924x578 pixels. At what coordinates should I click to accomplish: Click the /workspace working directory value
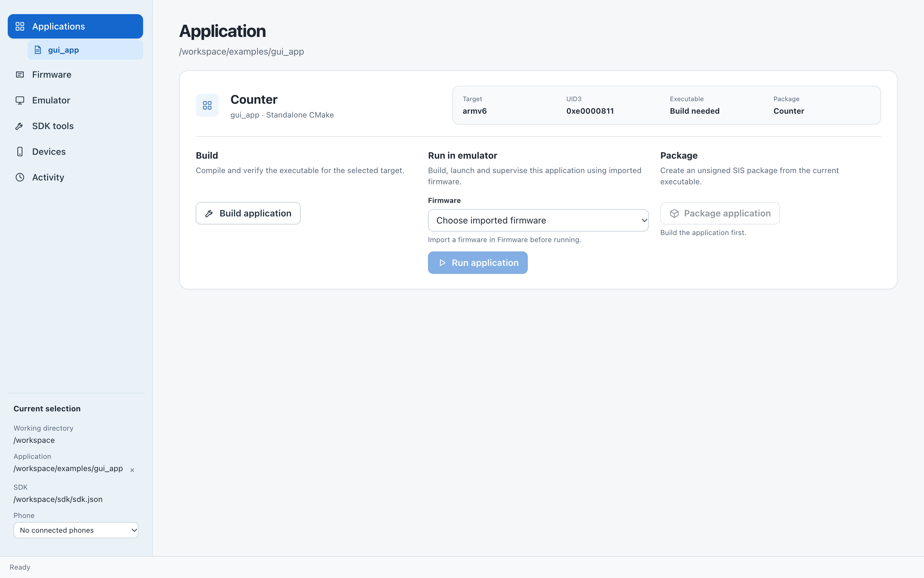click(x=34, y=440)
